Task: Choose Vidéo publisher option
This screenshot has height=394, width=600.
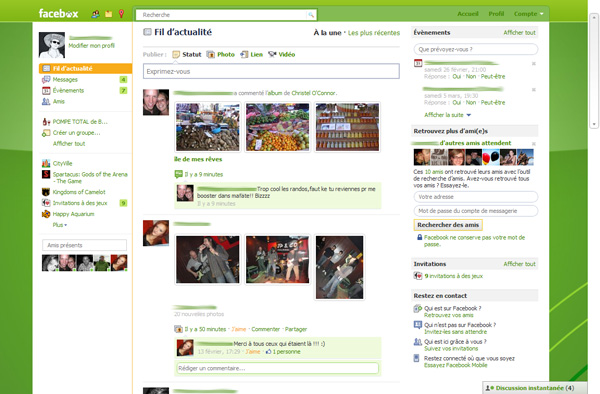Action: [x=282, y=54]
